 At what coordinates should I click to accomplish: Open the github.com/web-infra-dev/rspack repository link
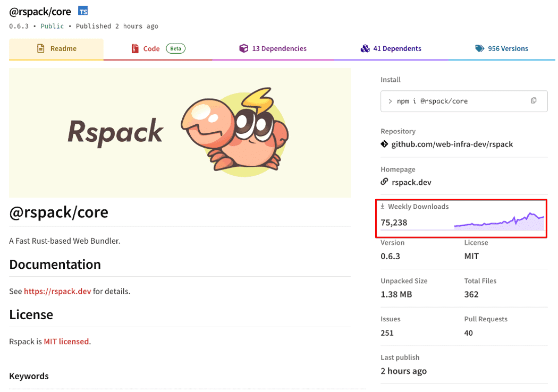pyautogui.click(x=453, y=144)
